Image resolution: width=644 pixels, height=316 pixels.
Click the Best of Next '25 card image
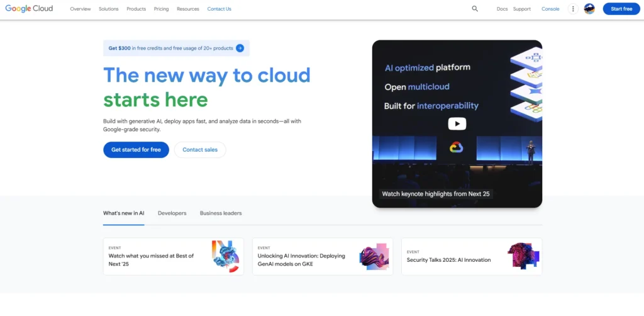226,256
